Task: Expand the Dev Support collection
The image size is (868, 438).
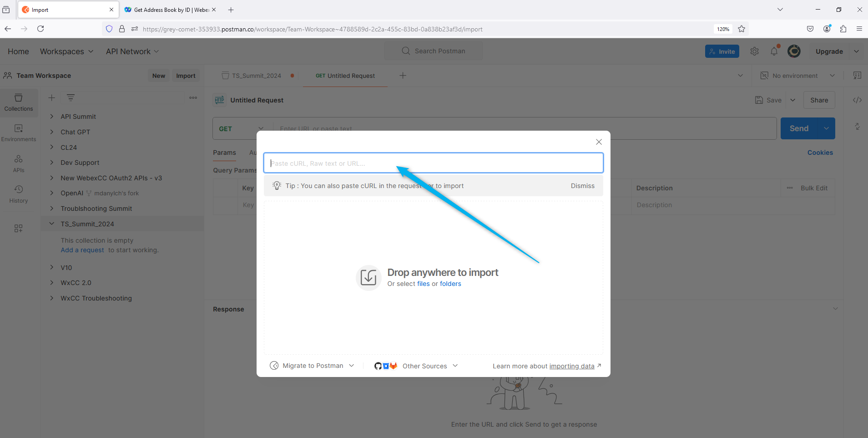Action: tap(52, 163)
